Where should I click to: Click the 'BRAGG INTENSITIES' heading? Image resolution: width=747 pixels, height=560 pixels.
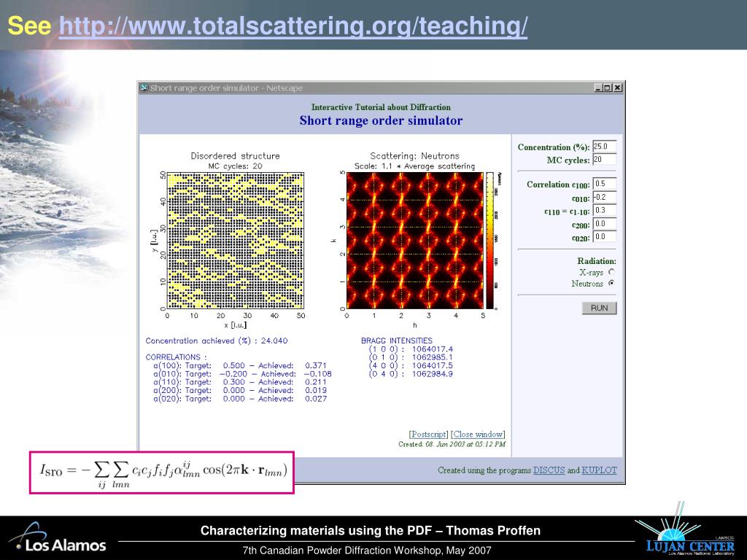(x=396, y=341)
